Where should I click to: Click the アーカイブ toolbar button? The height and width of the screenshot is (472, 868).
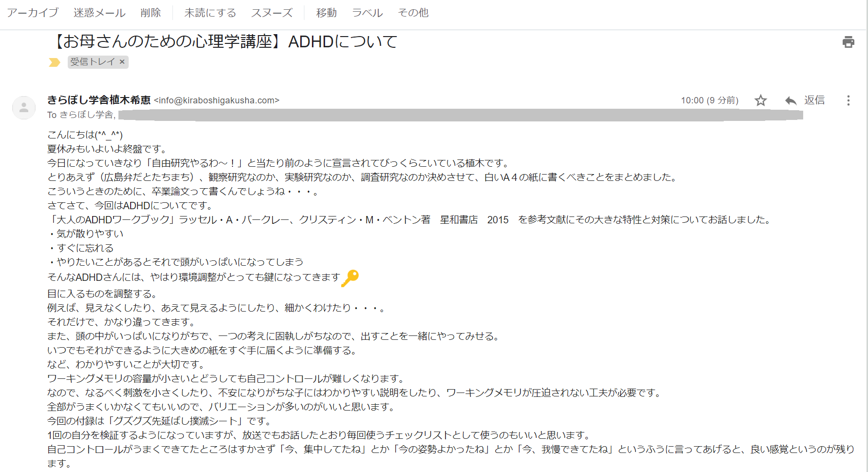point(33,13)
